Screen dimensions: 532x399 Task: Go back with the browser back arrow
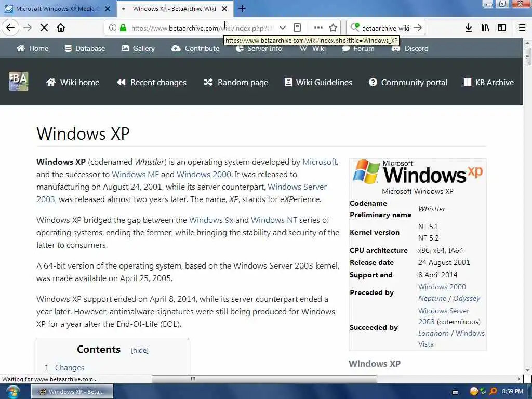[x=10, y=28]
